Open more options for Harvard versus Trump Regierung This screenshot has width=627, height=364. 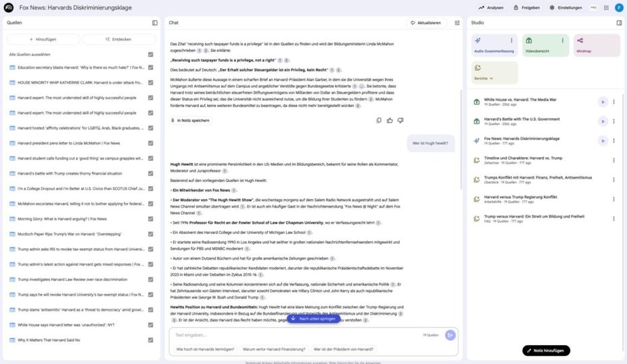pyautogui.click(x=614, y=200)
